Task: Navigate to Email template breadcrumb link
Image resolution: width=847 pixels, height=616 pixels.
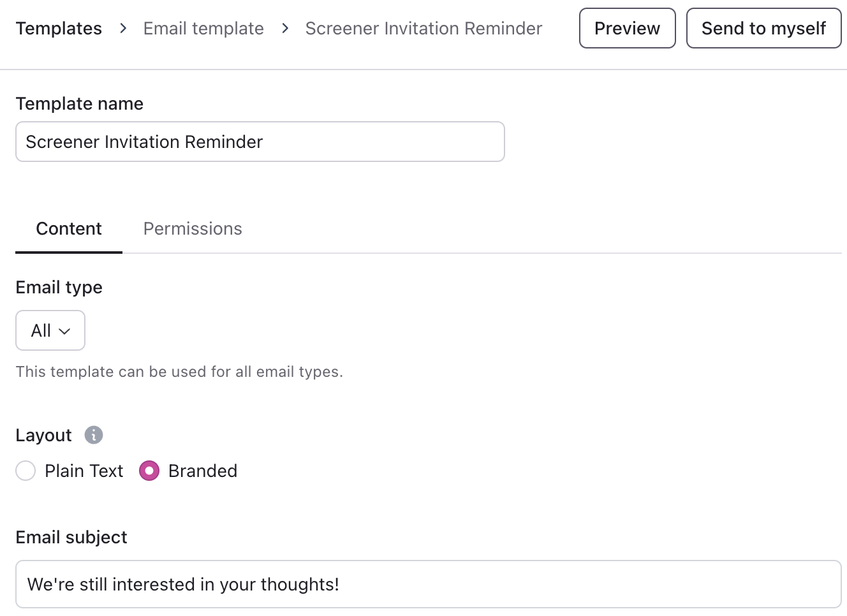Action: pos(203,28)
